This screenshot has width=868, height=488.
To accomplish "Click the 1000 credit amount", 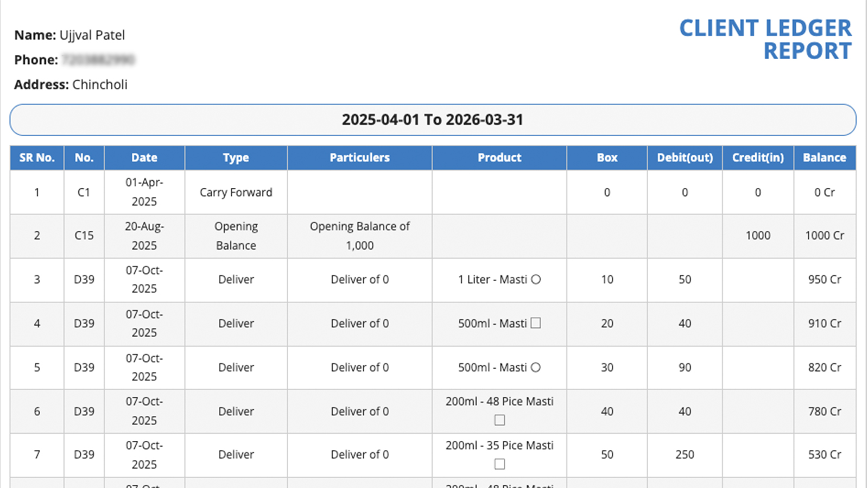I will click(x=758, y=236).
